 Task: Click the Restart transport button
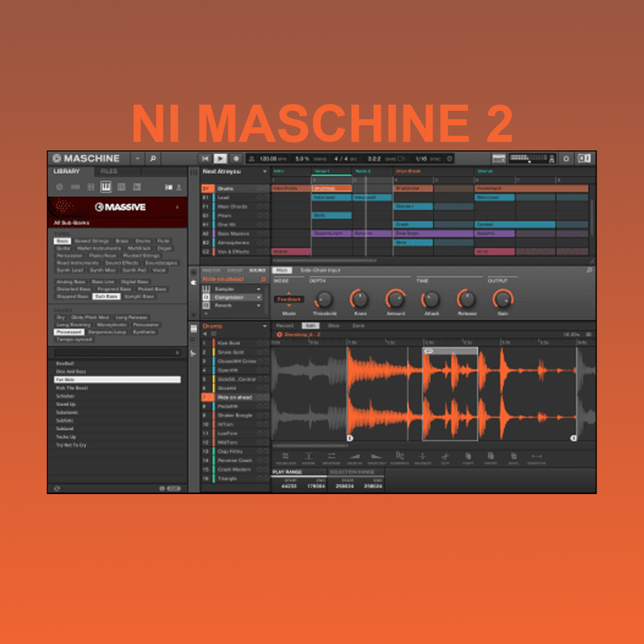(x=205, y=158)
